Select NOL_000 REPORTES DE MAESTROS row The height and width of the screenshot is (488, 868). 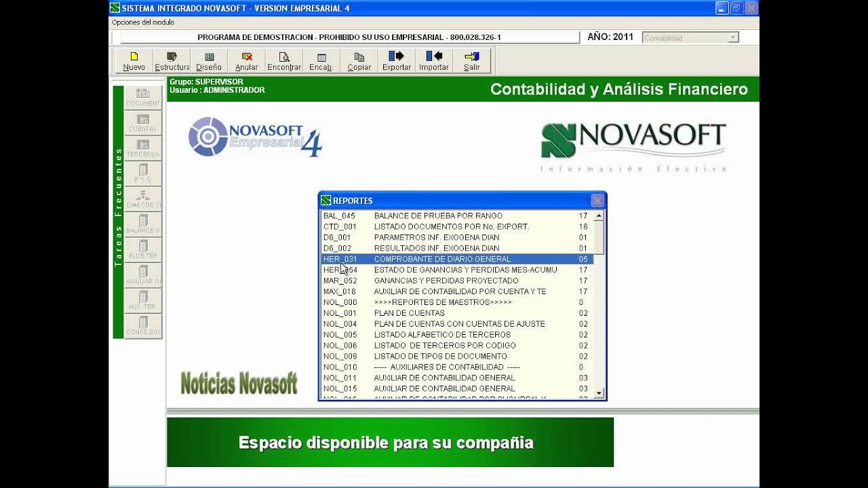[457, 302]
